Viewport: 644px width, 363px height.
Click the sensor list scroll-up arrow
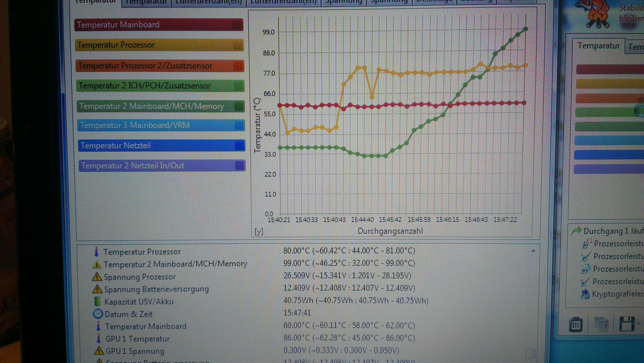pos(533,251)
